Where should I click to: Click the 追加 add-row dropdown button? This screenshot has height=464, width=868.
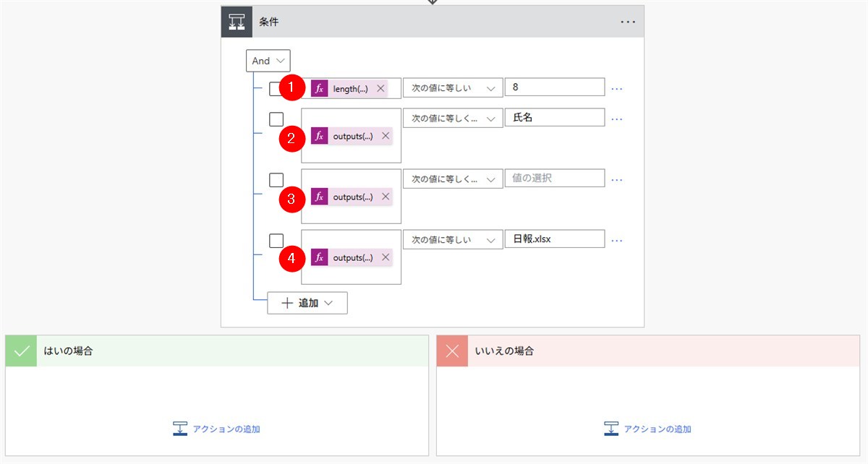pos(307,303)
